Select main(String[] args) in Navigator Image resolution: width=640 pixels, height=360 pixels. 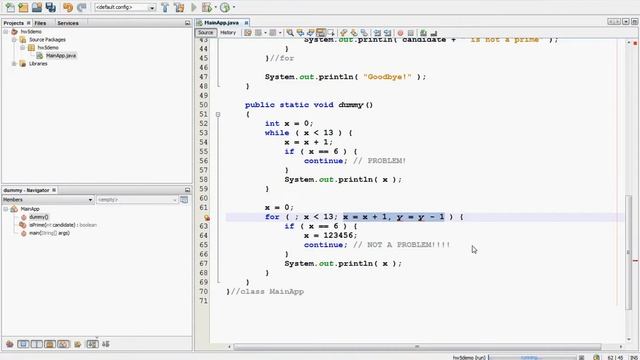(x=49, y=233)
